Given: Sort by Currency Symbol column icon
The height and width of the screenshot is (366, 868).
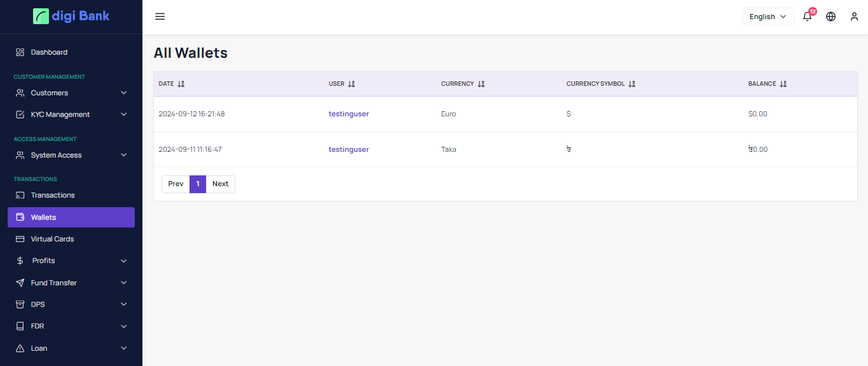Looking at the screenshot, I should [631, 84].
